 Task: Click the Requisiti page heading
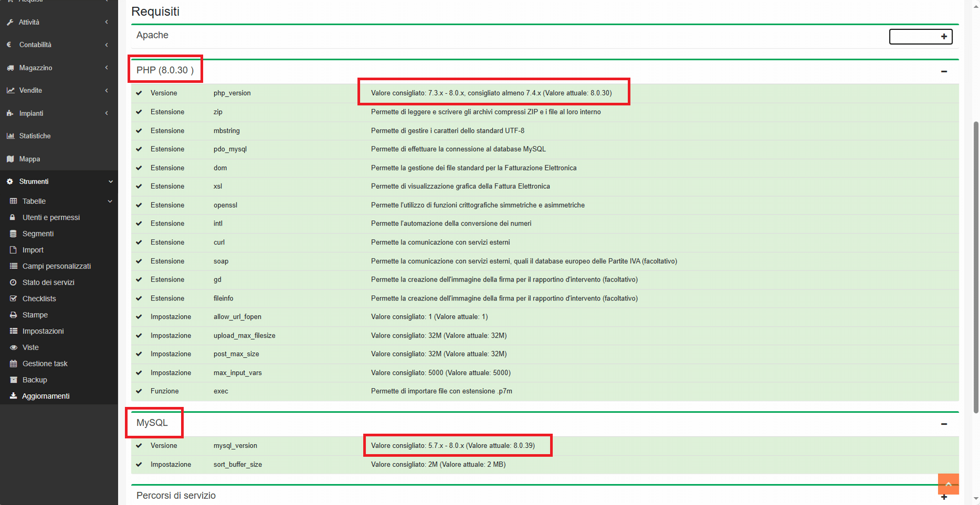coord(155,12)
